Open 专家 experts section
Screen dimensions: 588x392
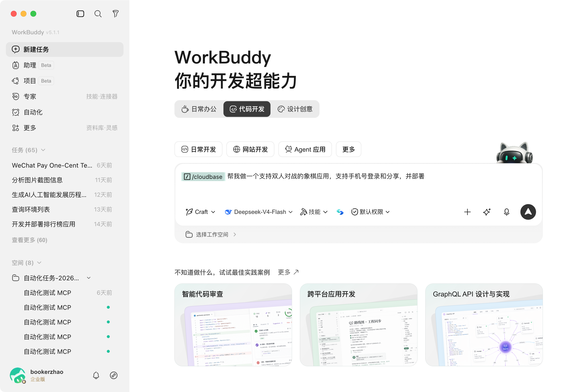click(65, 97)
